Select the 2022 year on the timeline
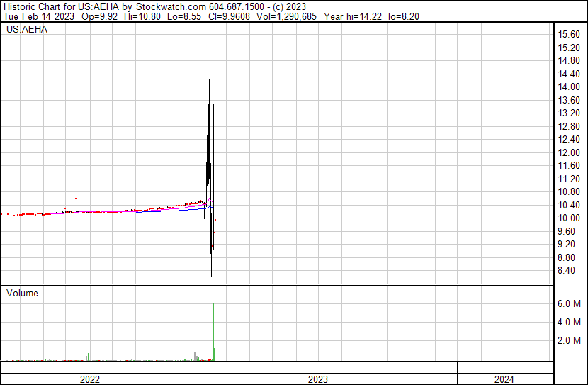This screenshot has width=588, height=385. (90, 379)
